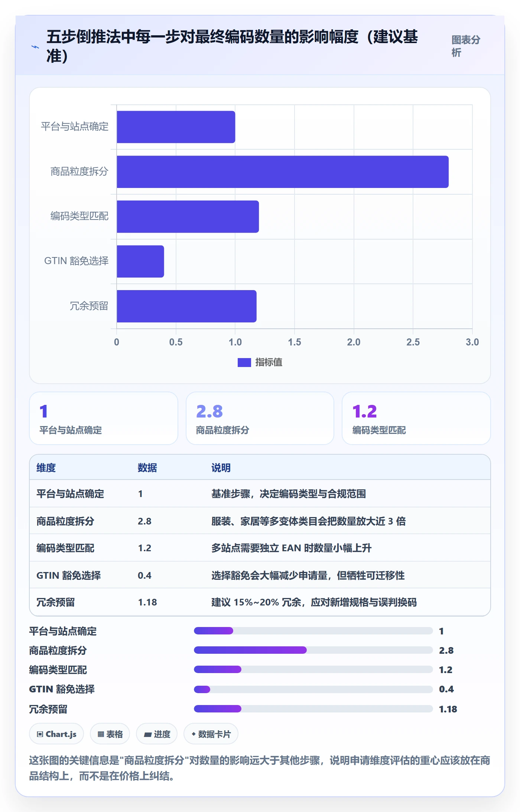Click the chart title 五步倒推法 heading

[232, 46]
